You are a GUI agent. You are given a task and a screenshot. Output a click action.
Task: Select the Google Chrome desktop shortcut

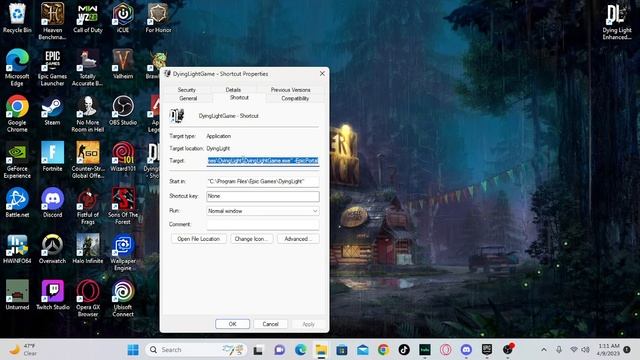[17, 113]
